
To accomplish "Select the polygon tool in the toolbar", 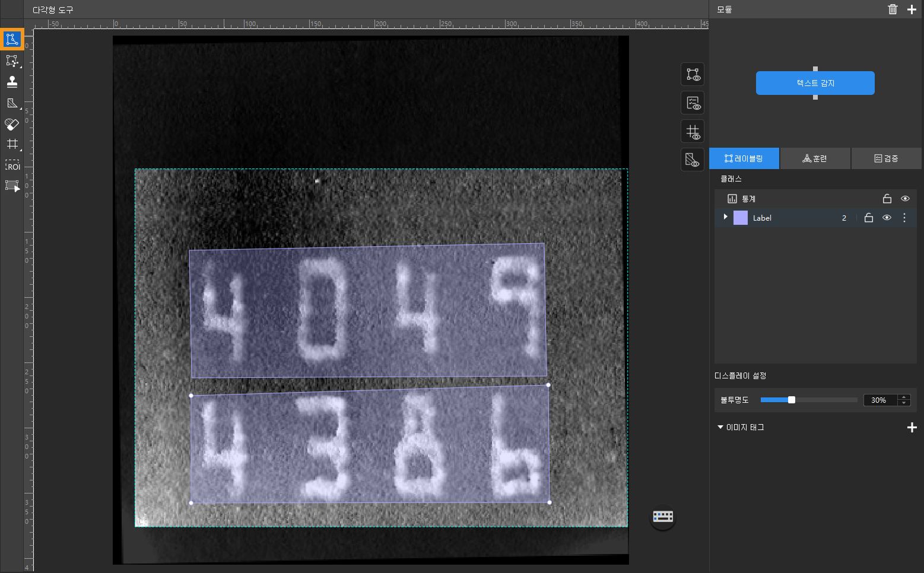I will pos(12,40).
